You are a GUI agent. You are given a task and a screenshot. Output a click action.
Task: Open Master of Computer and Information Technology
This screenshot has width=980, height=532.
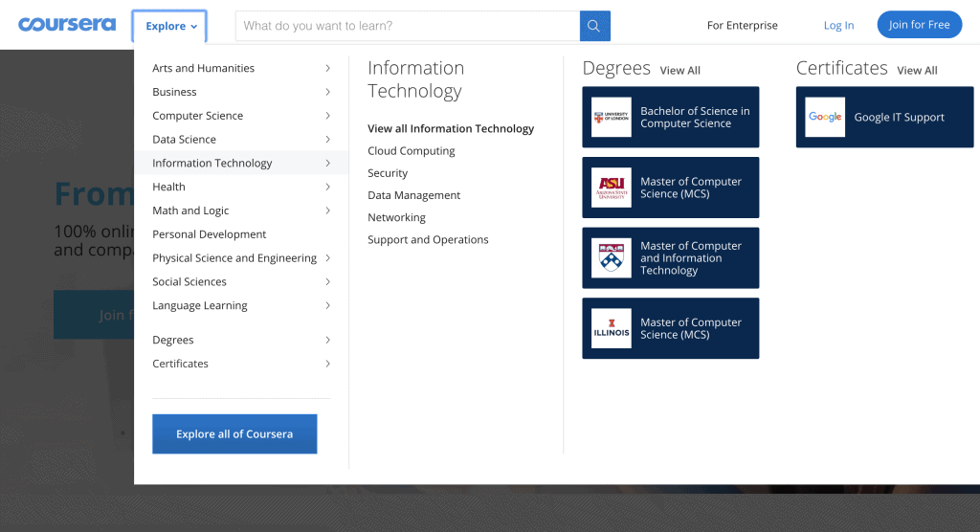(x=691, y=258)
